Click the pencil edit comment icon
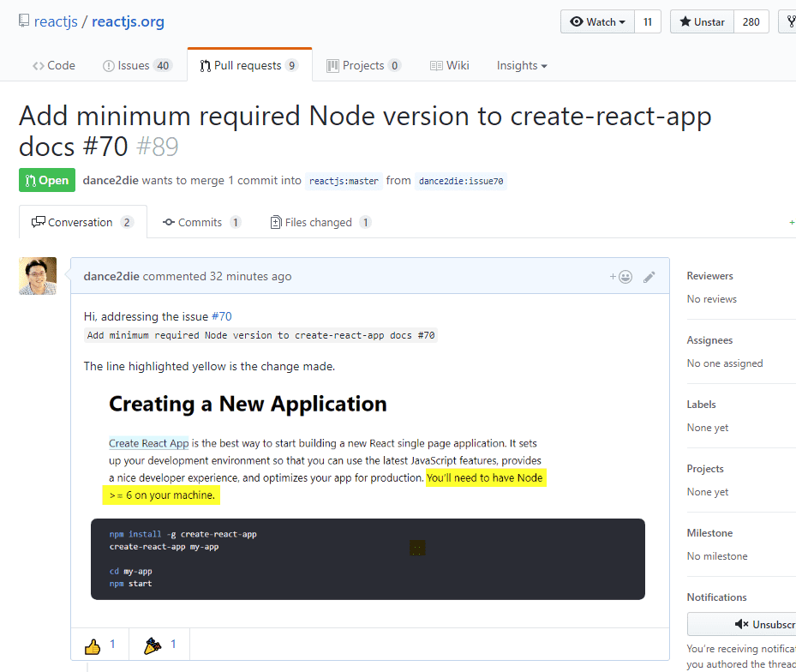796x672 pixels. (649, 277)
